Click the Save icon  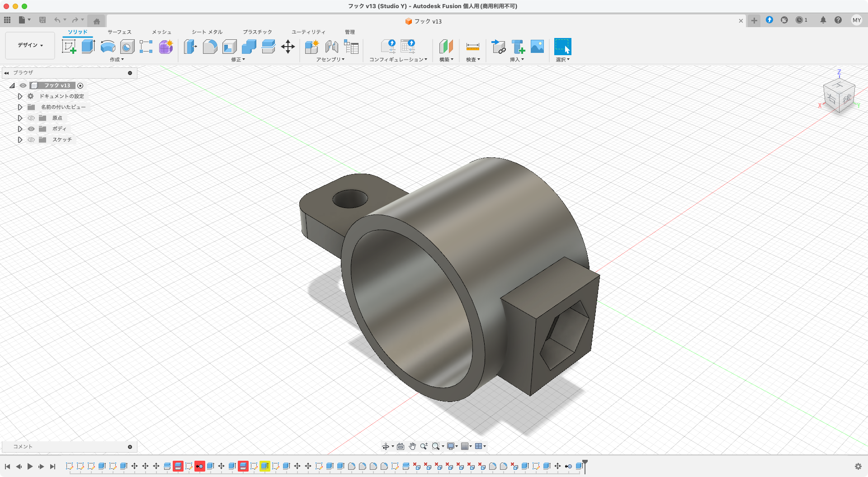[x=42, y=20]
